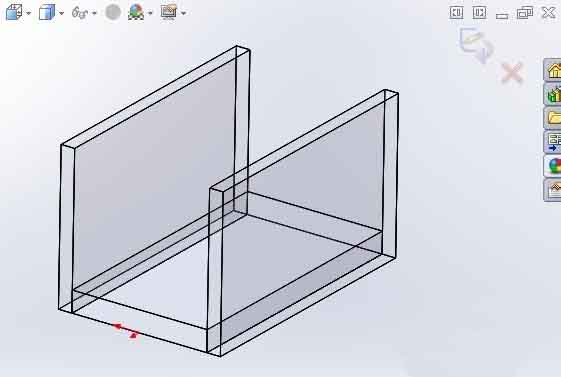Click the Display Style cube icon

(47, 13)
